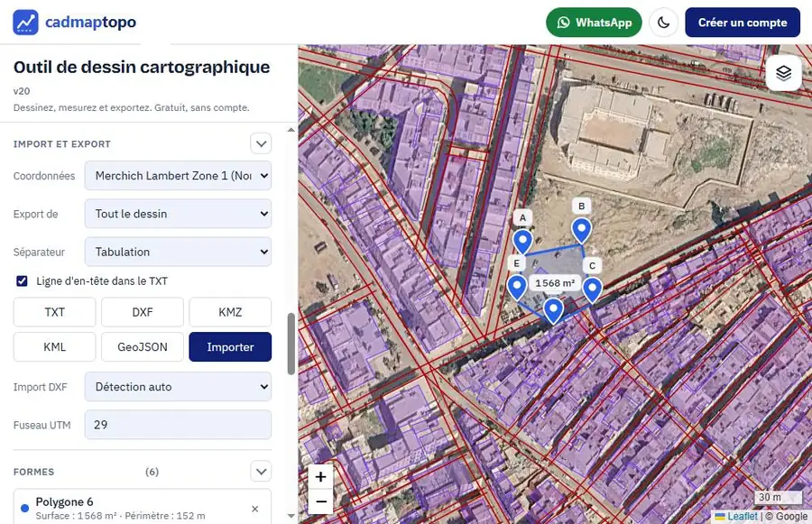Collapse the Formes section chevron
This screenshot has height=524, width=812.
(x=261, y=471)
